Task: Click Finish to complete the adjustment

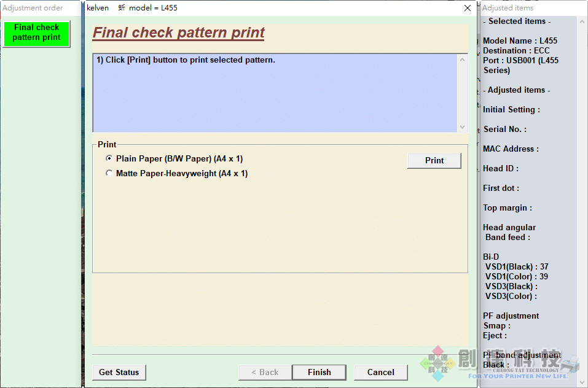Action: [319, 372]
